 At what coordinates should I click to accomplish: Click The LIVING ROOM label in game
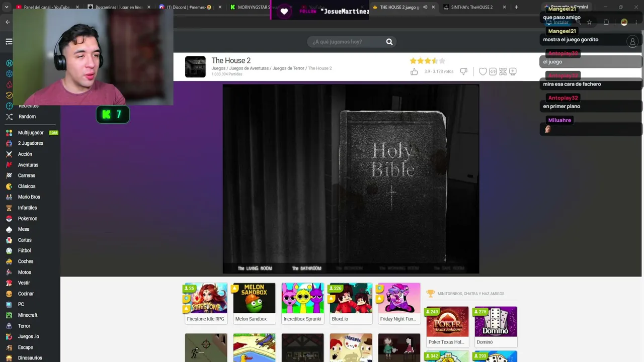click(x=255, y=268)
